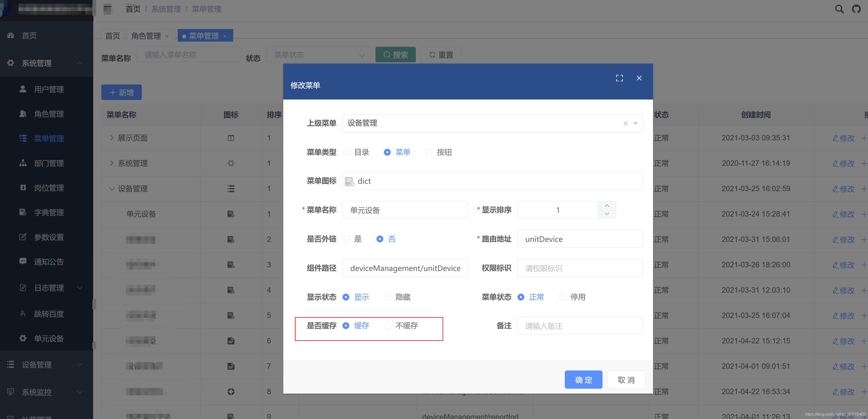Click the 取消 button
Screen dimensions: 868x419
pos(626,380)
